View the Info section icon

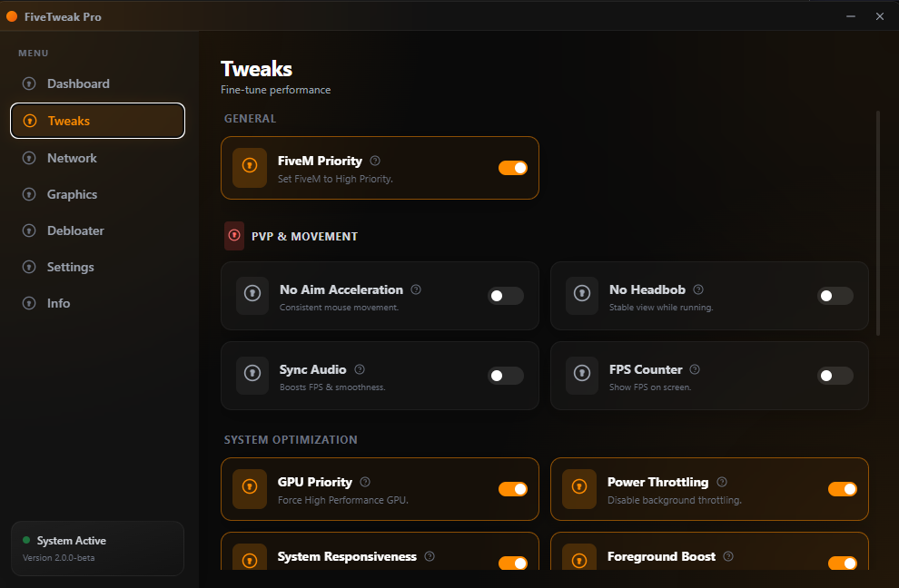tap(28, 303)
